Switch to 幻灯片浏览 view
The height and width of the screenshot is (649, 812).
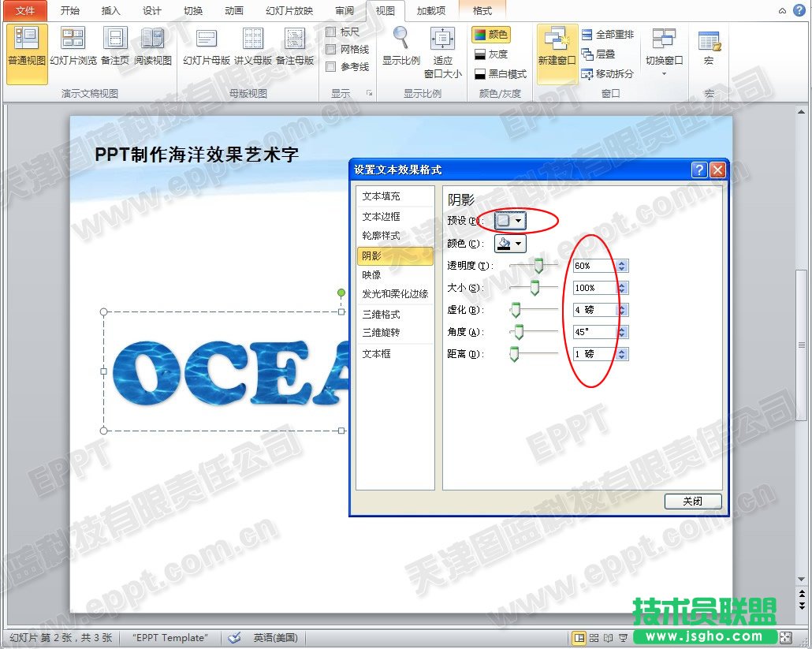click(73, 51)
